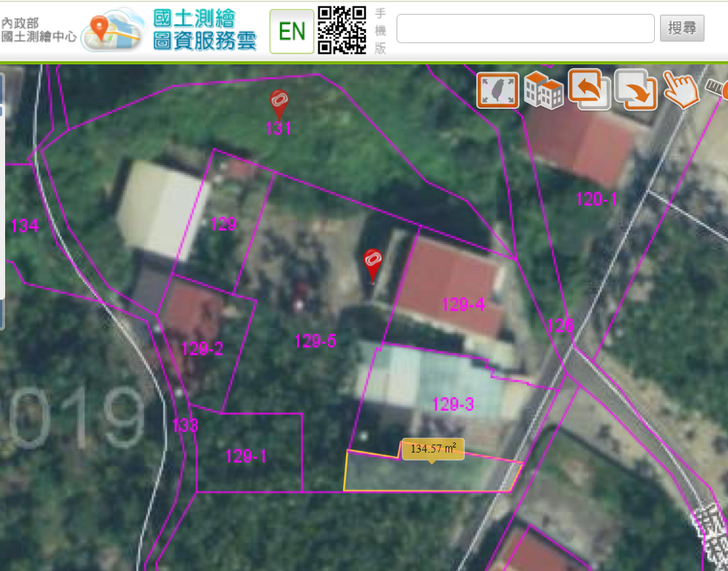Go to previous map view
This screenshot has width=728, height=571.
(589, 89)
